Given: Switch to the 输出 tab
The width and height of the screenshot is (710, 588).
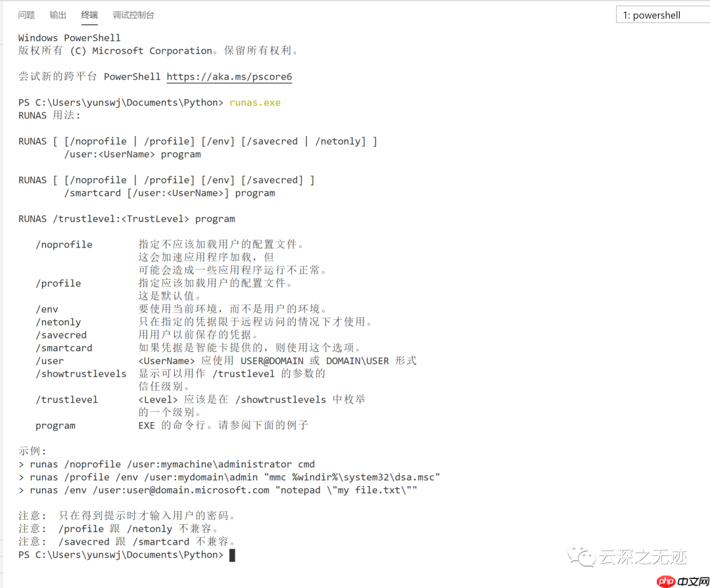Looking at the screenshot, I should coord(57,14).
